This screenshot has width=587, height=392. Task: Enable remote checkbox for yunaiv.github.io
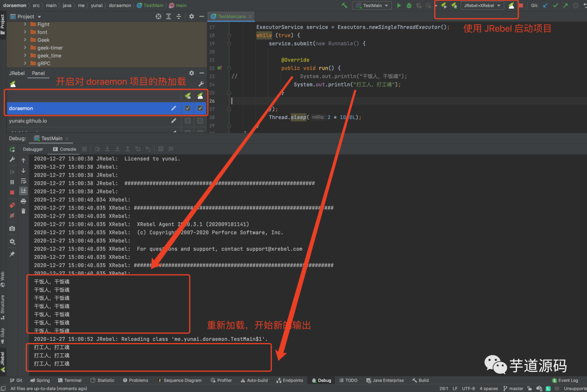(x=200, y=121)
